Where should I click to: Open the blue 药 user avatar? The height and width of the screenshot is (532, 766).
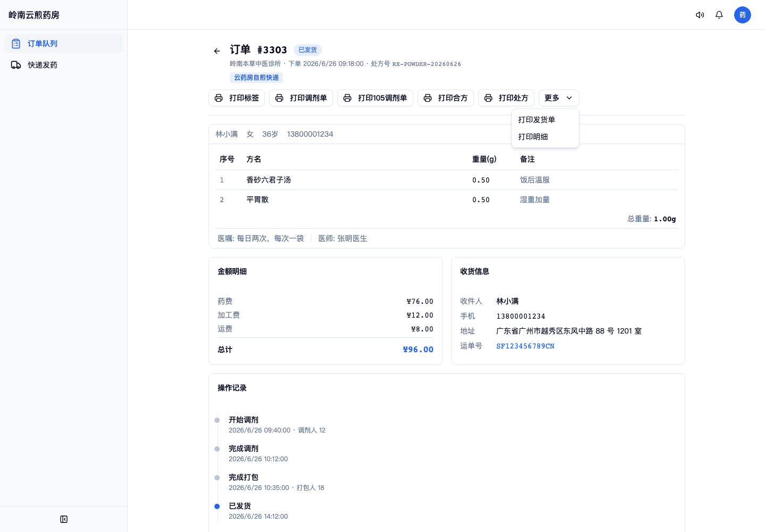click(743, 15)
